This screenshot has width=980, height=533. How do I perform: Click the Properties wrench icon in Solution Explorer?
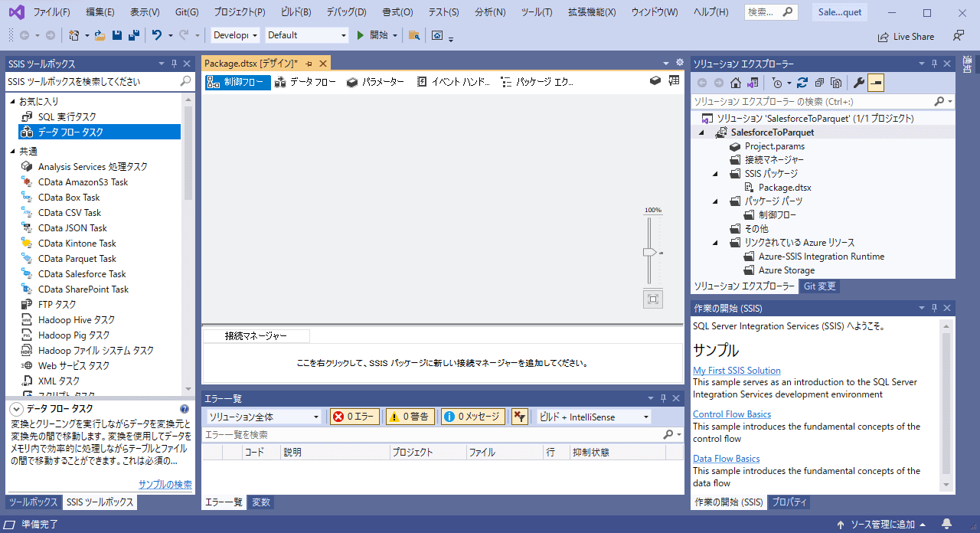858,83
